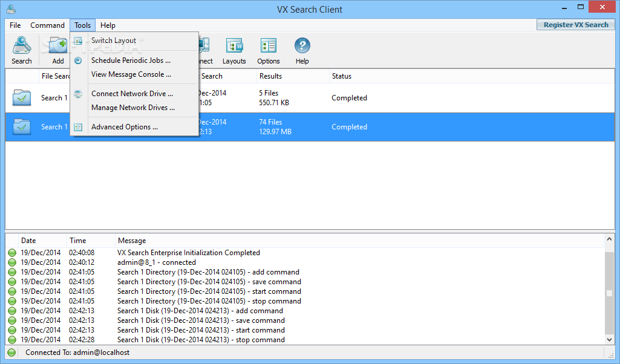
Task: Select the Directory add command log message
Action: coord(208,272)
